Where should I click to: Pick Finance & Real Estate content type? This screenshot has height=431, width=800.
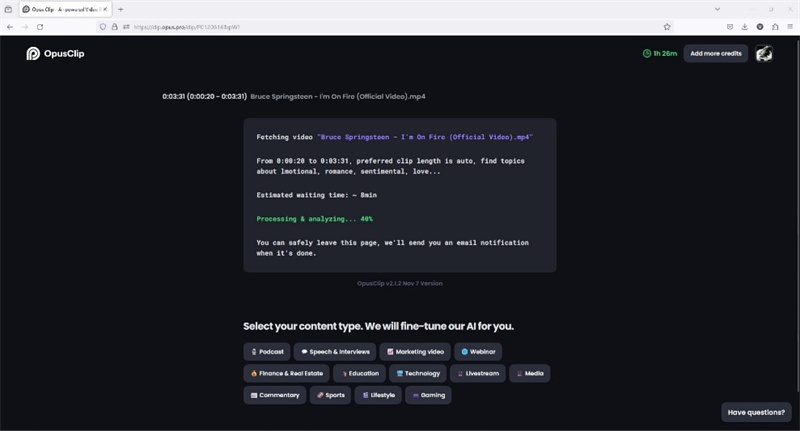[x=286, y=373]
